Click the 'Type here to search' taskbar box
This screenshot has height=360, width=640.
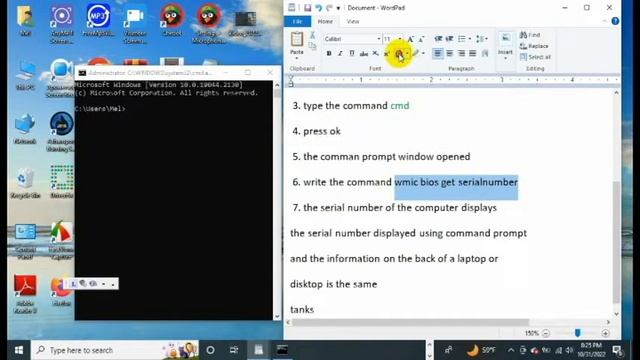click(x=115, y=350)
